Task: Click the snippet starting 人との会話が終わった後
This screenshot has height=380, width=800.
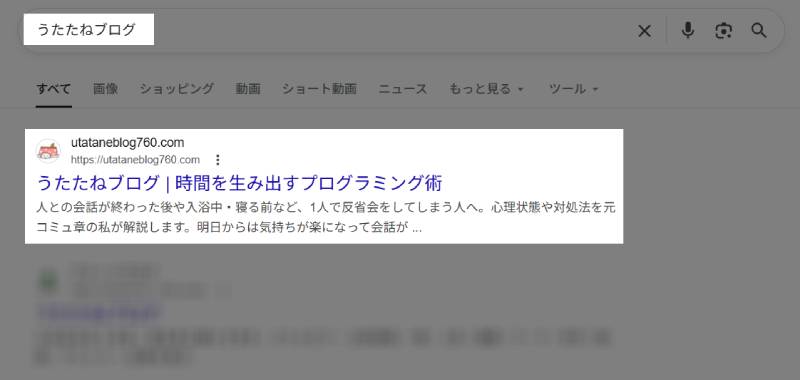Action: click(x=326, y=218)
